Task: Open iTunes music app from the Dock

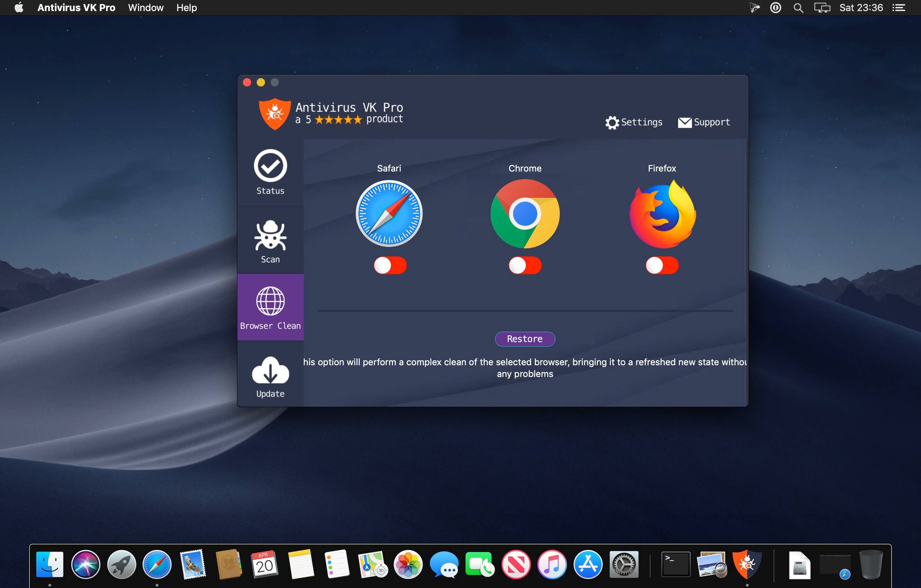Action: coord(551,564)
